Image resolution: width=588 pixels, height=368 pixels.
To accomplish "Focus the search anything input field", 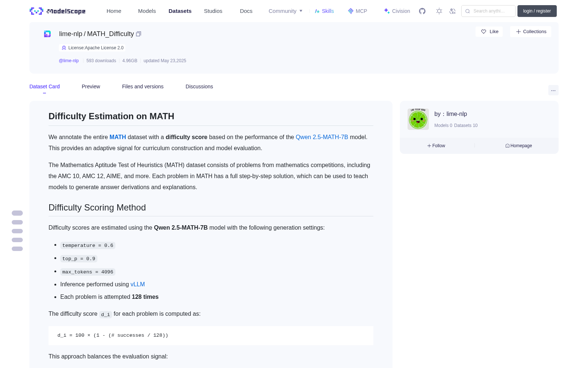I will click(488, 11).
